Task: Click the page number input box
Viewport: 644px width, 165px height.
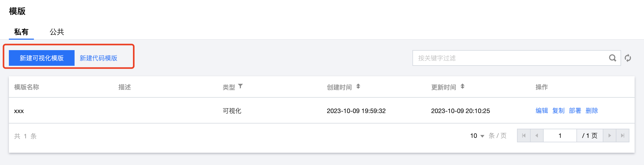Action: 560,135
